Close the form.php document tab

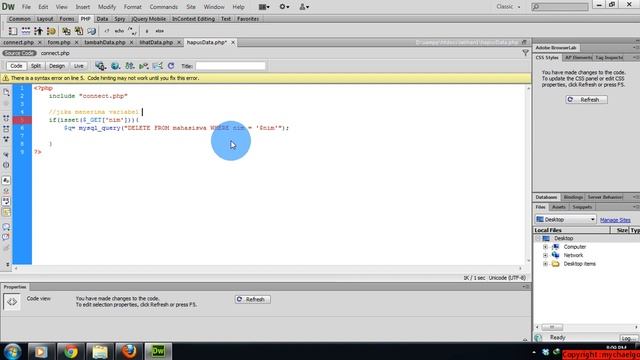[76, 42]
